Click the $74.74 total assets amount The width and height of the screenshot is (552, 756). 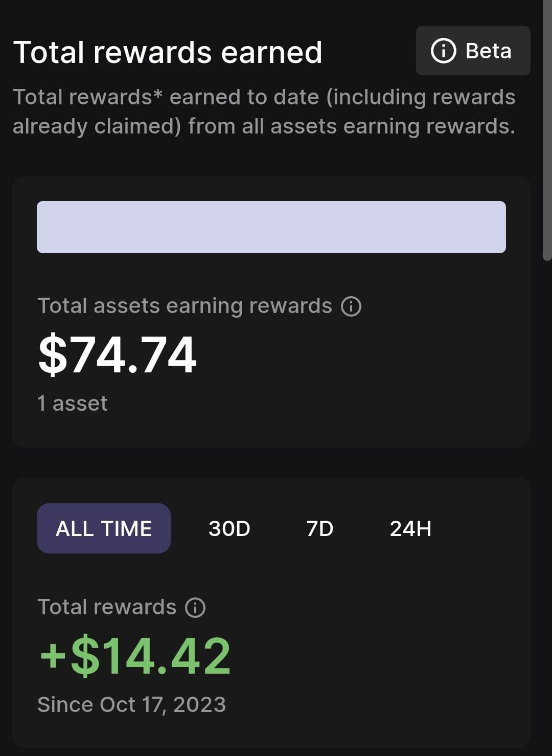click(x=118, y=355)
